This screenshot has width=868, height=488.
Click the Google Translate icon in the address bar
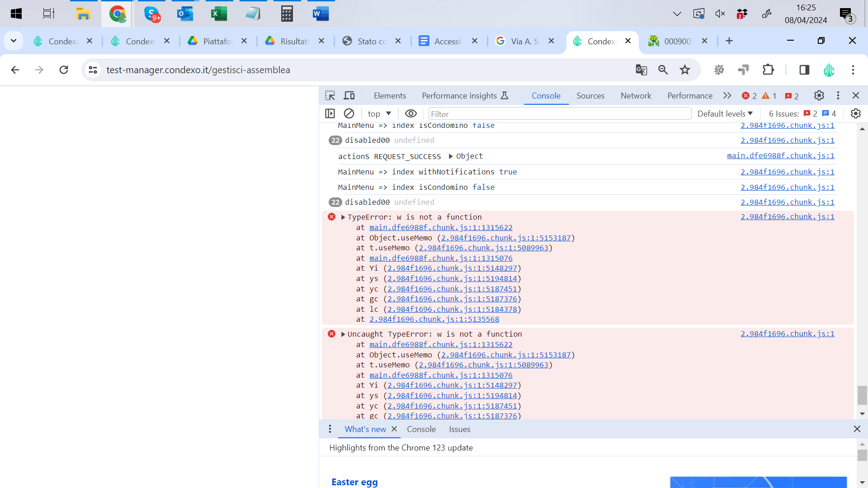641,70
